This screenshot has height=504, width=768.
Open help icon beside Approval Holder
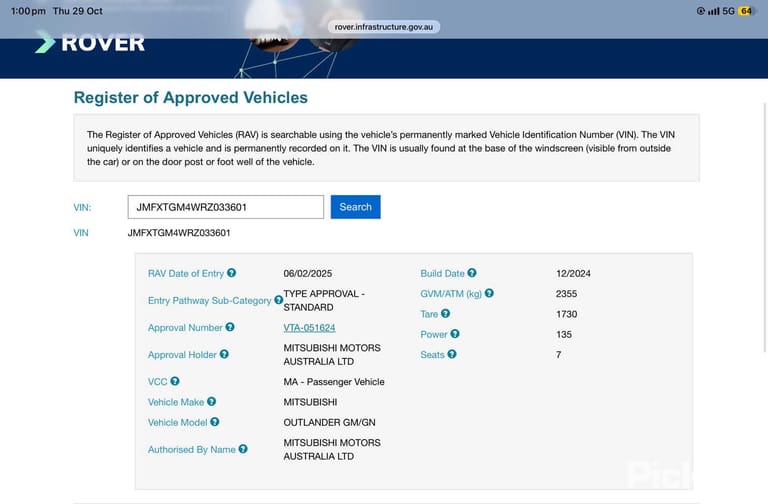tap(224, 354)
